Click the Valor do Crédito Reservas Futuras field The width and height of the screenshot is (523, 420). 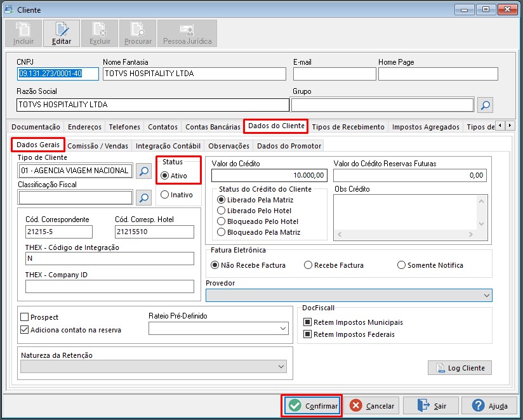click(x=410, y=175)
